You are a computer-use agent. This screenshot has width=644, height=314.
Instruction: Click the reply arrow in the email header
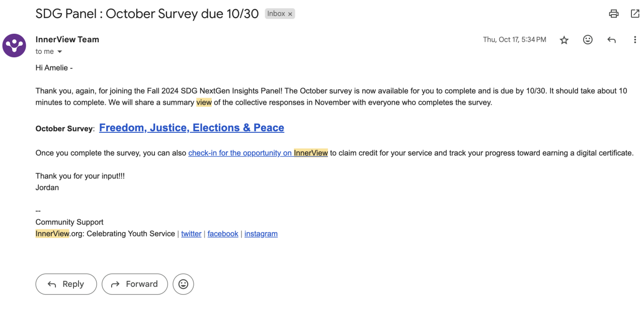(611, 40)
